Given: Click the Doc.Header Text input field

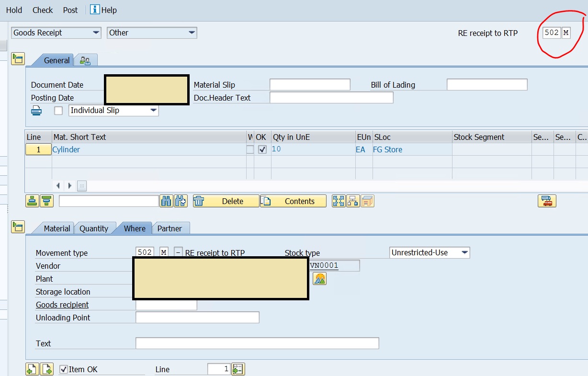Looking at the screenshot, I should [x=331, y=98].
